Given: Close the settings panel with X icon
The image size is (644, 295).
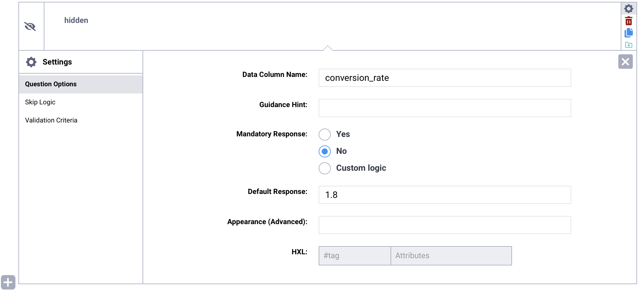Looking at the screenshot, I should tap(626, 62).
